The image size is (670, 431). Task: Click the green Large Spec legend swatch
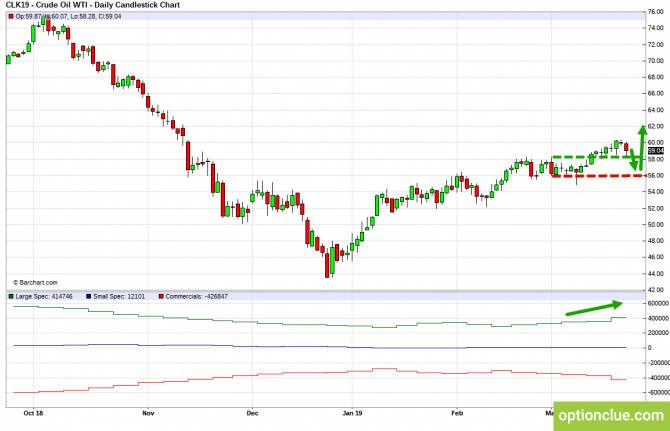pyautogui.click(x=11, y=296)
